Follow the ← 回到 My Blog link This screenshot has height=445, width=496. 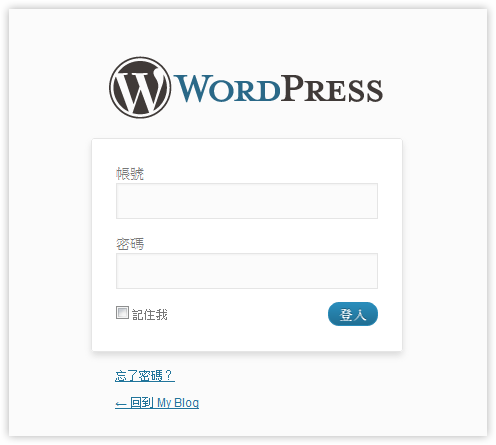click(x=157, y=403)
